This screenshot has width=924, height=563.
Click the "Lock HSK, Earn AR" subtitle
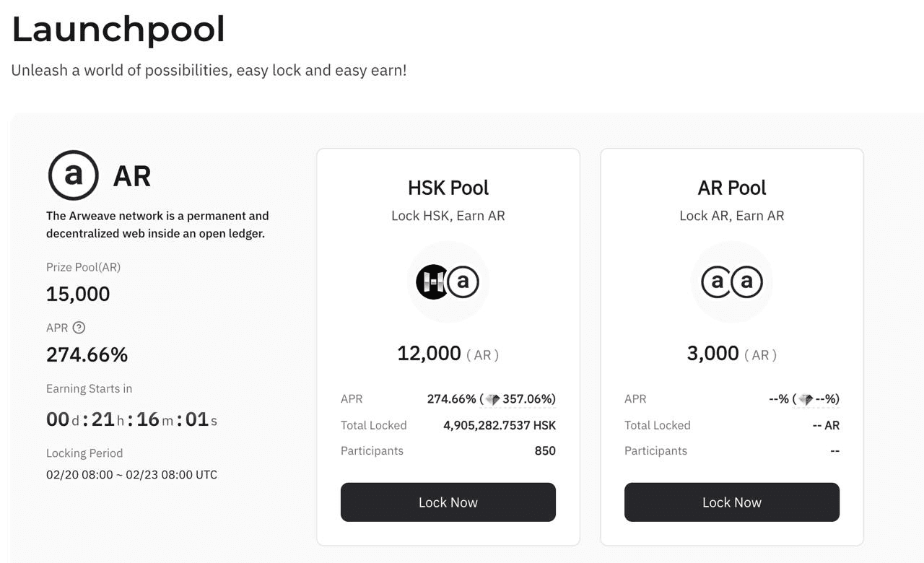pyautogui.click(x=448, y=215)
